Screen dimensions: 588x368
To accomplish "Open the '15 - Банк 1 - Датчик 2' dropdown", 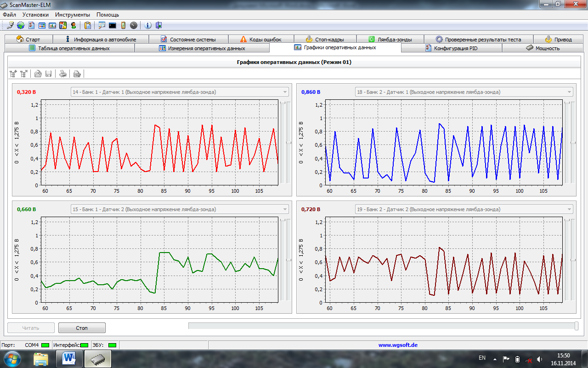I will pyautogui.click(x=285, y=209).
